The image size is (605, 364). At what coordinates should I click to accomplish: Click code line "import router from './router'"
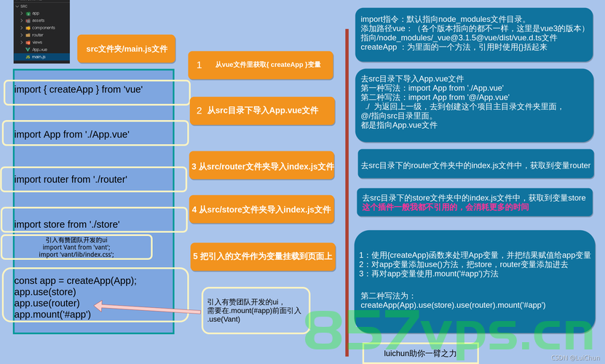click(71, 180)
